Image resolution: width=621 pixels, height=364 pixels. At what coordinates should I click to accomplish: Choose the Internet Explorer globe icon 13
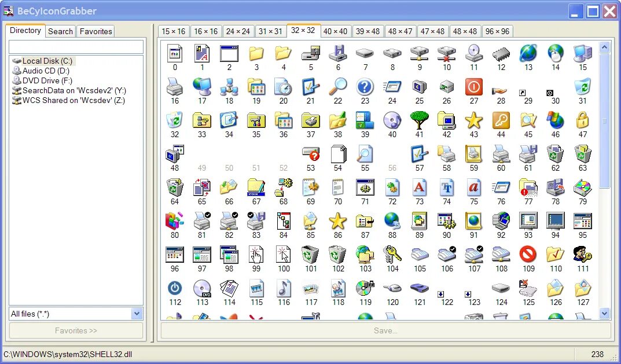tap(528, 53)
